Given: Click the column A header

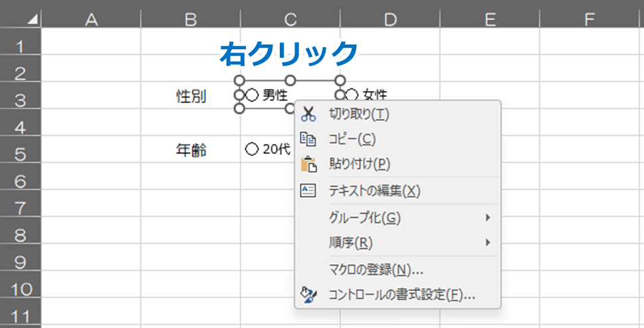Looking at the screenshot, I should [91, 20].
